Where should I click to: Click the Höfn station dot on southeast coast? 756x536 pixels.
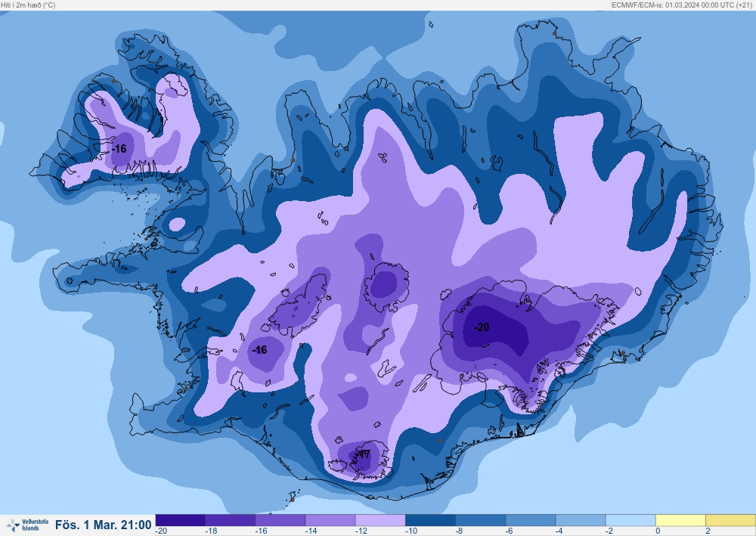coord(623,353)
